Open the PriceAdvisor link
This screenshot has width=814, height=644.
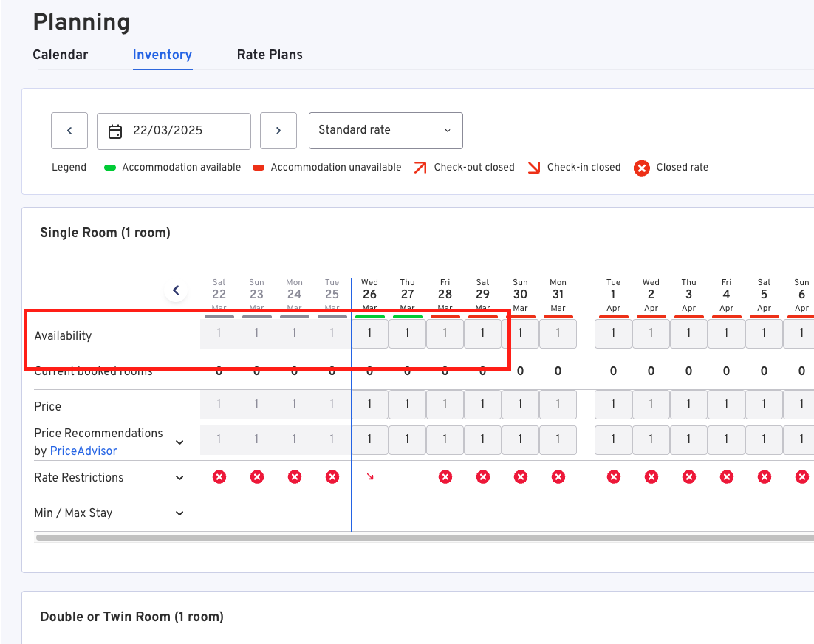point(83,451)
